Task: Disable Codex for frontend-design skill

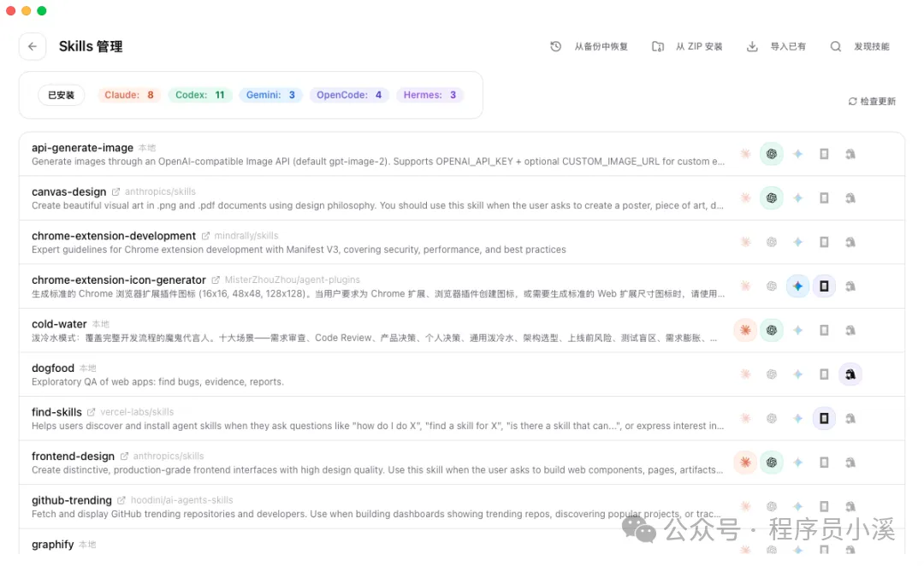Action: (x=772, y=463)
